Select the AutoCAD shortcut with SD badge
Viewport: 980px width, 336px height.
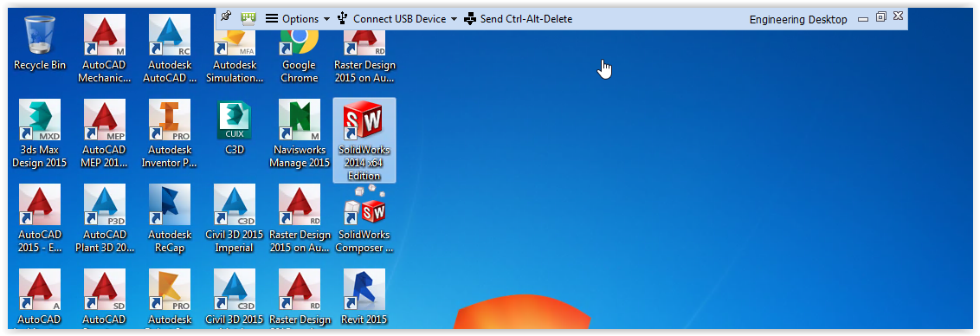[105, 298]
